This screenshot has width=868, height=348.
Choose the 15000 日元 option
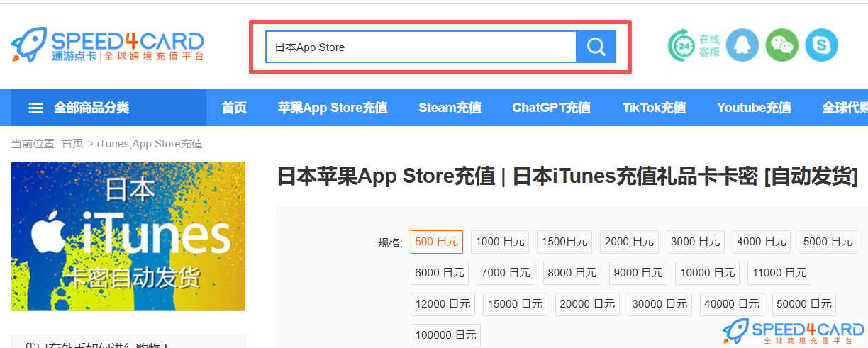pyautogui.click(x=515, y=304)
